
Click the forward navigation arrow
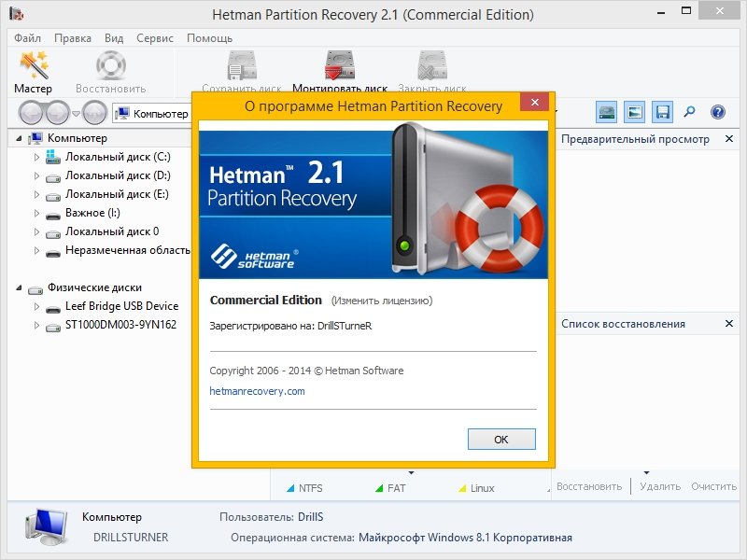pyautogui.click(x=57, y=113)
